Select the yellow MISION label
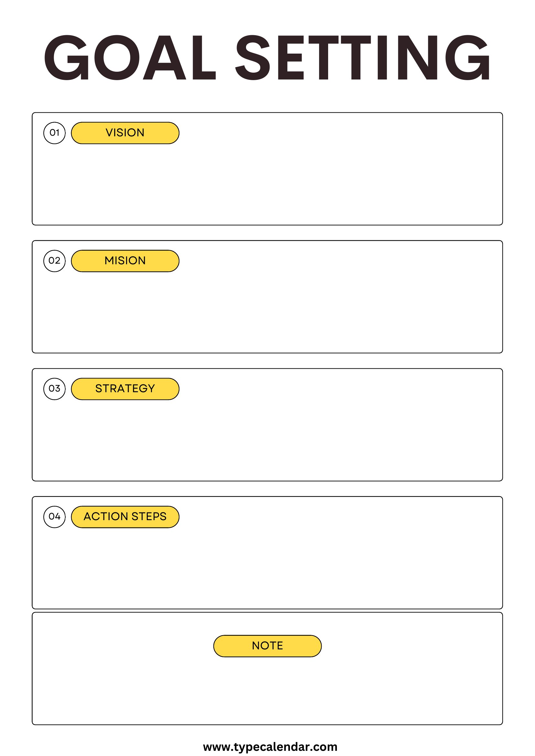Viewport: 535px width, 756px height. pos(125,261)
